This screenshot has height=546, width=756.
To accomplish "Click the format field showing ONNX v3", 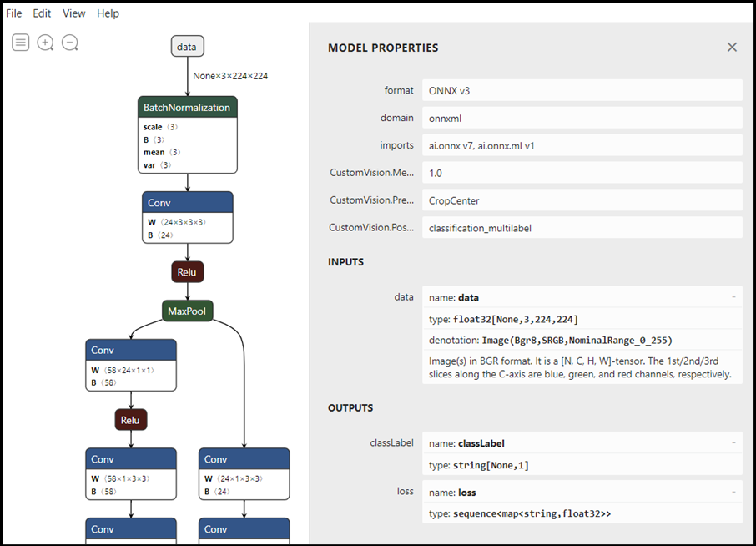I will pyautogui.click(x=582, y=90).
